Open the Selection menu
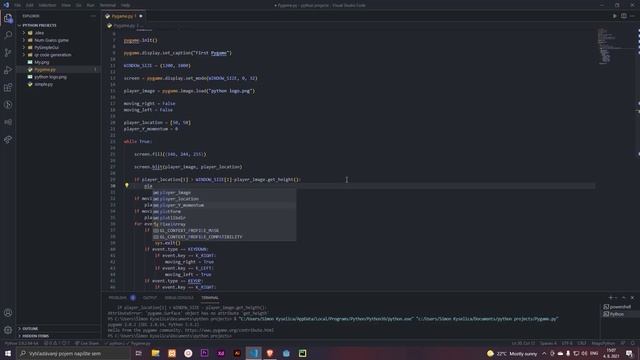 (47, 5)
